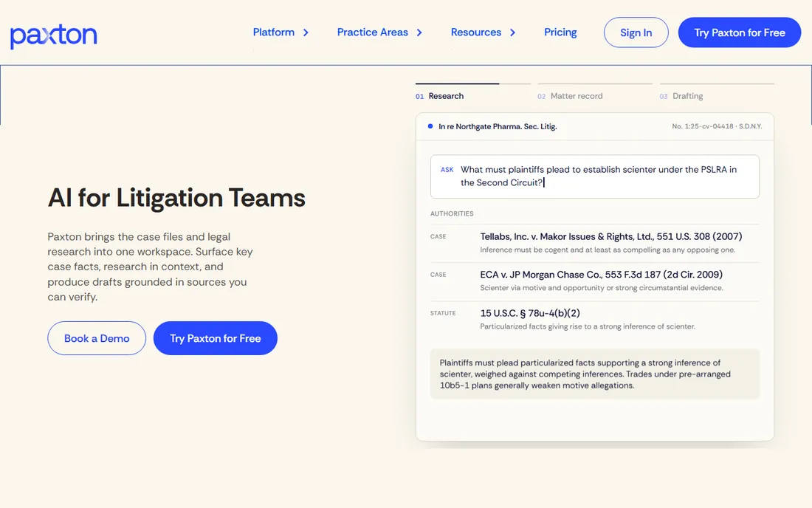
Task: Select the 15 U.S.C. § 78u-4(b)(2) statute
Action: click(530, 313)
